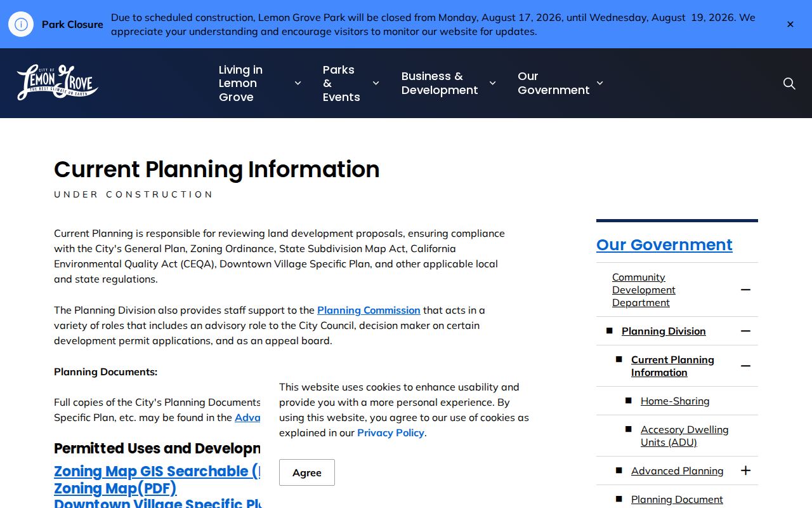
Task: Open the Our Government nav menu
Action: pos(553,83)
